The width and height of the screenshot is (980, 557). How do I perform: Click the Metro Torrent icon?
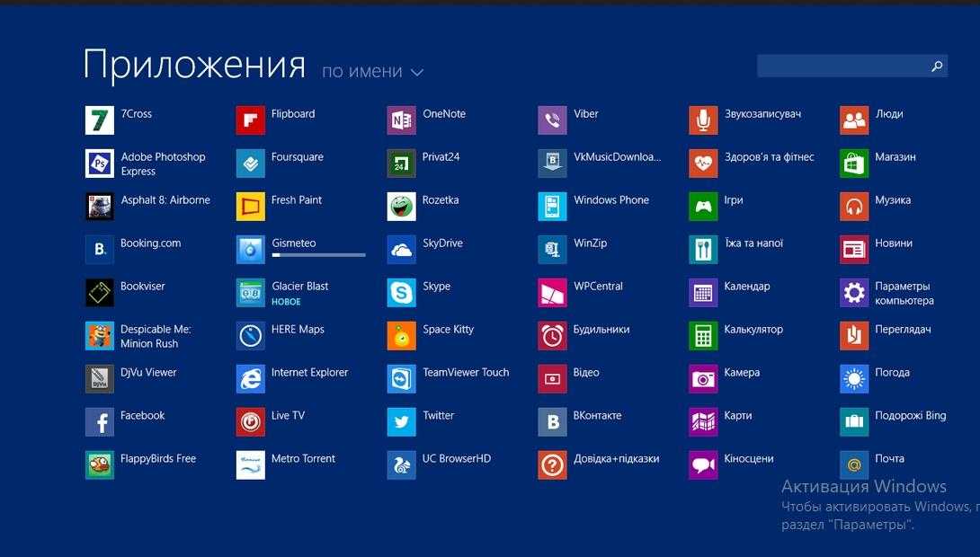pos(251,464)
